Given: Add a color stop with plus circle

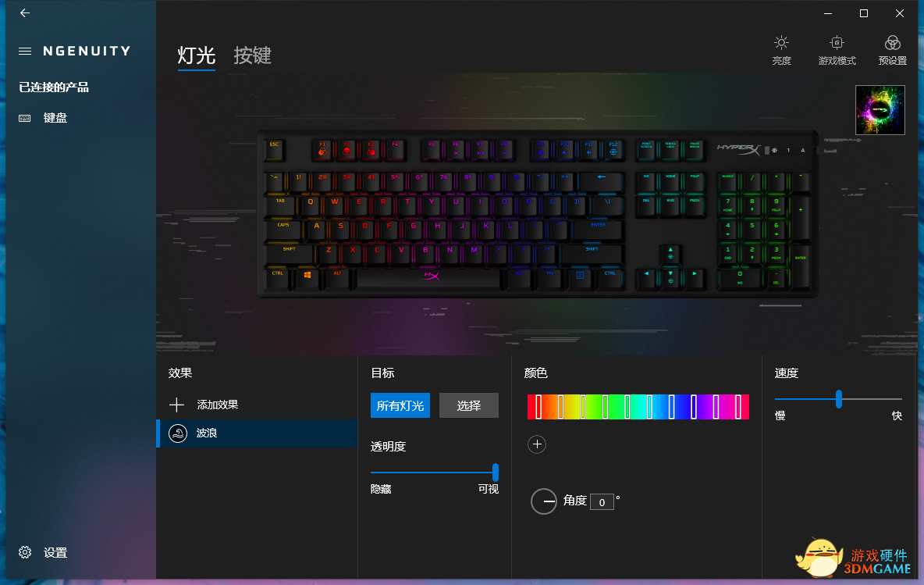Looking at the screenshot, I should tap(537, 444).
